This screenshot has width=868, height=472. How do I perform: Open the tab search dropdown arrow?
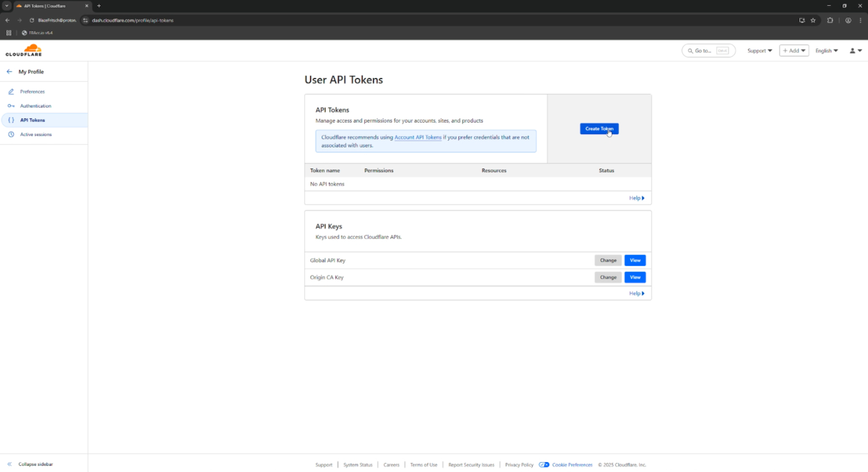tap(7, 6)
